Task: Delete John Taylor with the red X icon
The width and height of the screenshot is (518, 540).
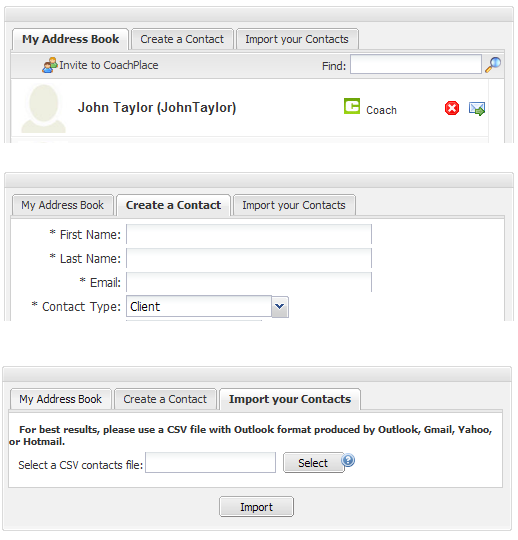Action: coord(452,108)
